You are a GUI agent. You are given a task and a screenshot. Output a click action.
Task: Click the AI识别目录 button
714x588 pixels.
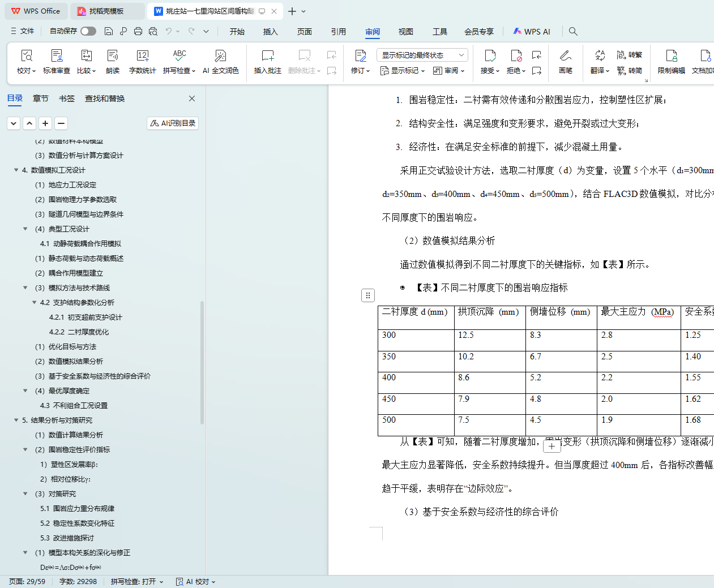click(x=173, y=123)
